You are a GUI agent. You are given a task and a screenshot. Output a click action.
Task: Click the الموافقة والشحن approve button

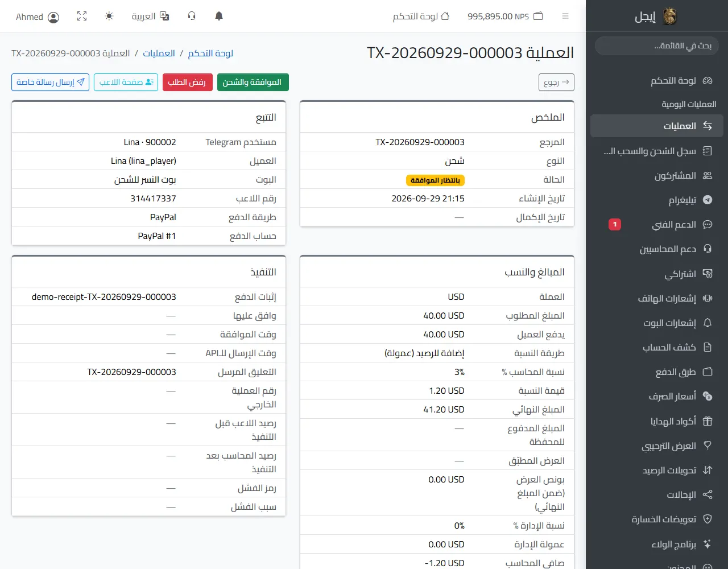pos(253,82)
